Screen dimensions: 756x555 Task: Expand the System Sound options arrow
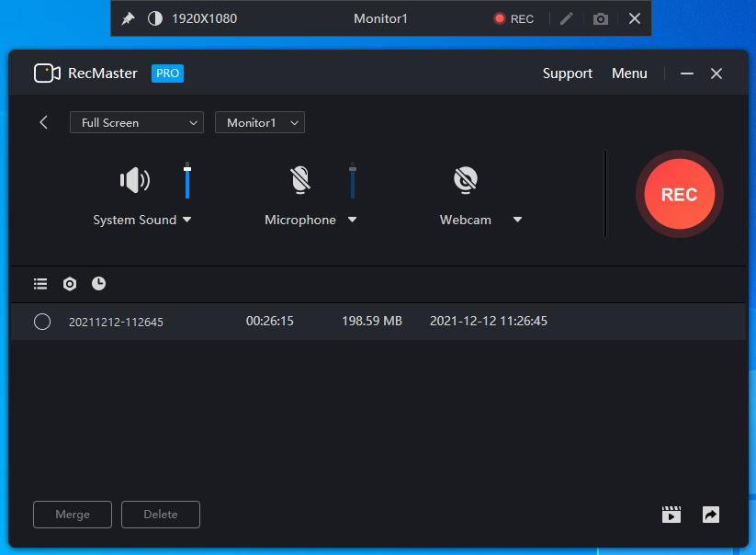187,220
